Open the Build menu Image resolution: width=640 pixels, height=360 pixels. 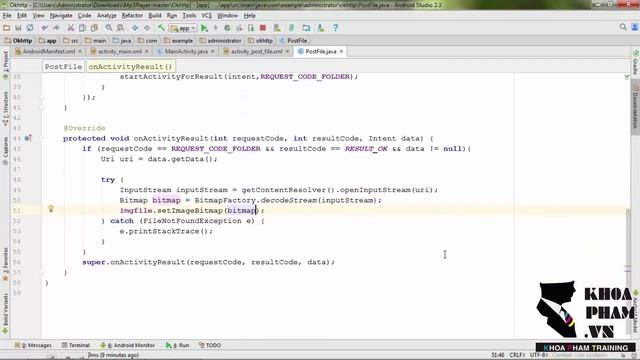point(155,16)
